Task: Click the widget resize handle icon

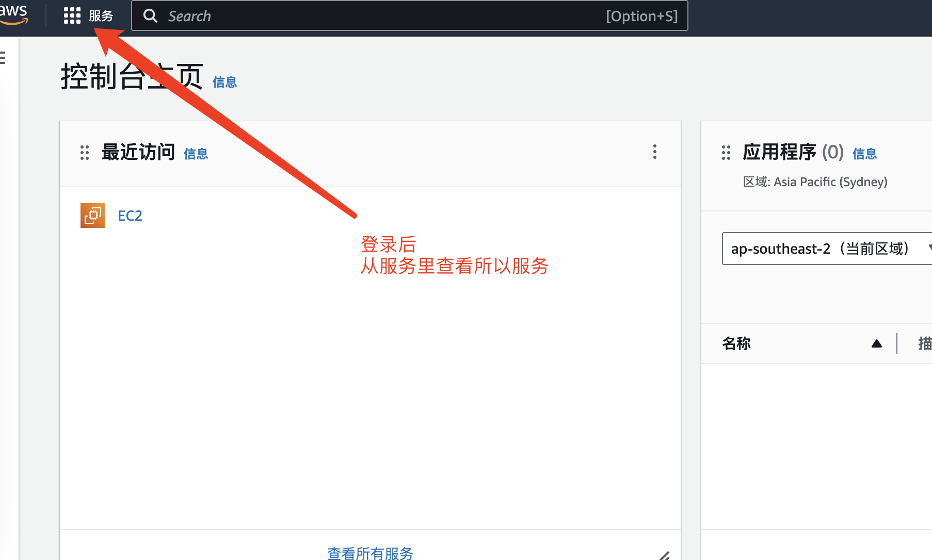Action: 664,555
